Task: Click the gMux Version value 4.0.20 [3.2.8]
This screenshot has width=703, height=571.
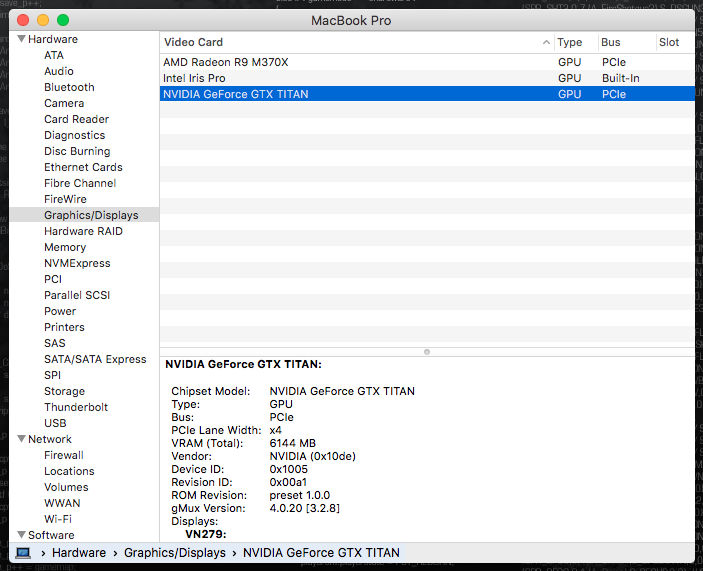Action: (304, 508)
